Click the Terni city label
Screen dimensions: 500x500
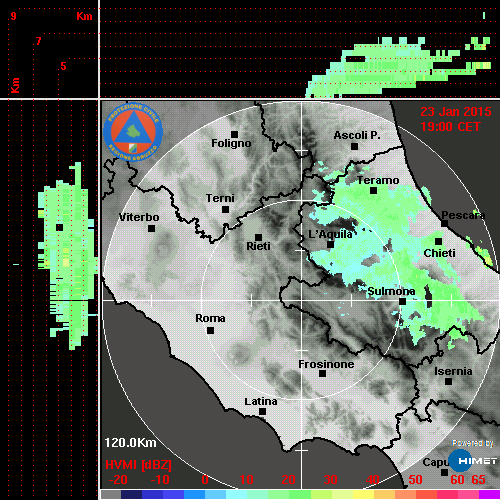point(220,198)
